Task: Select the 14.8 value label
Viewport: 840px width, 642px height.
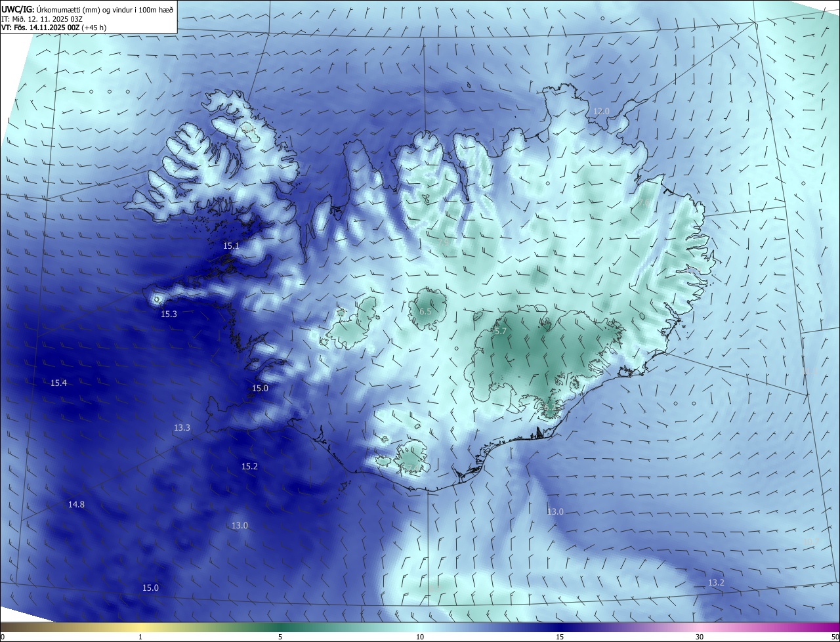Action: click(76, 505)
